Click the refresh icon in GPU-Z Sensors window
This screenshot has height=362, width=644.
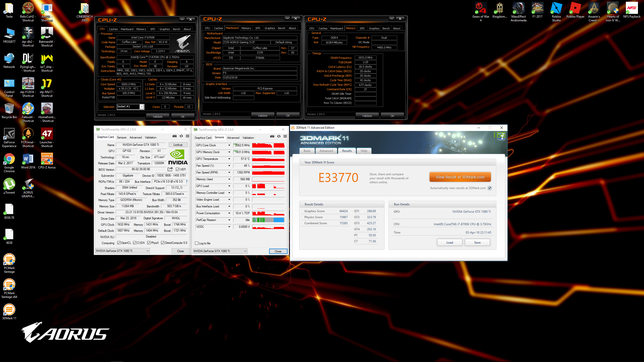pos(279,136)
